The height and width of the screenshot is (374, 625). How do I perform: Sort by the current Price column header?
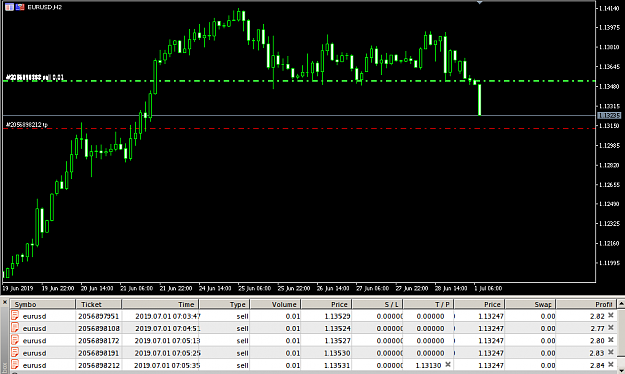[x=480, y=304]
